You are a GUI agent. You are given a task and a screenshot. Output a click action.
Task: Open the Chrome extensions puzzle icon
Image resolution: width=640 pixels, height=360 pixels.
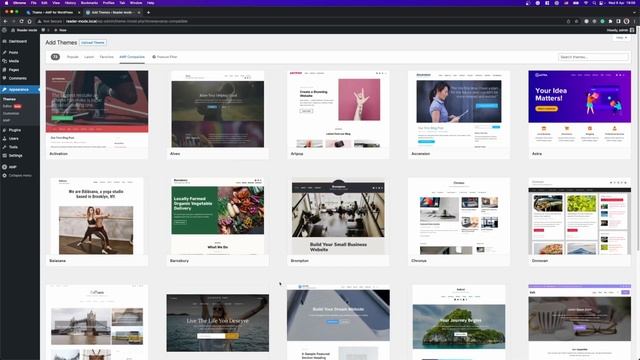tap(611, 21)
